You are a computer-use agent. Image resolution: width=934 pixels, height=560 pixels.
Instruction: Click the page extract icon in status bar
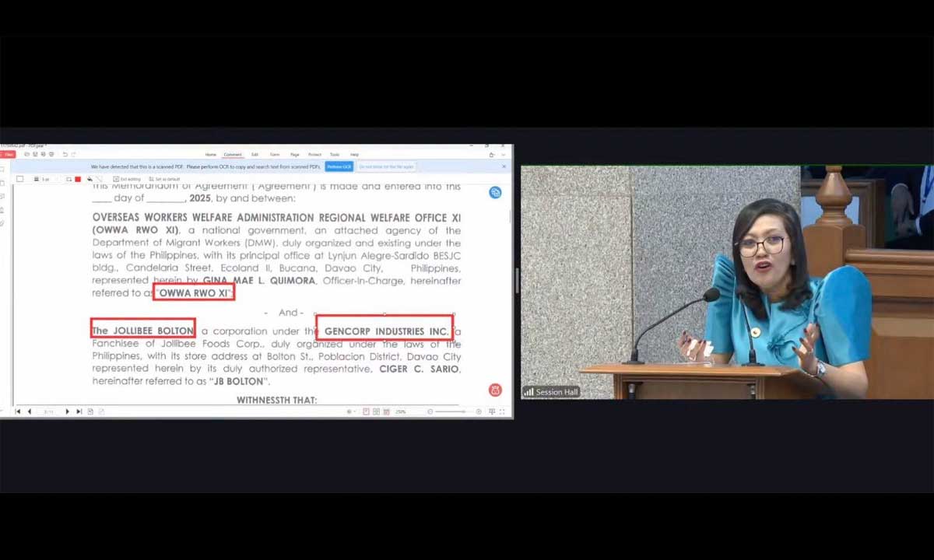pyautogui.click(x=90, y=411)
